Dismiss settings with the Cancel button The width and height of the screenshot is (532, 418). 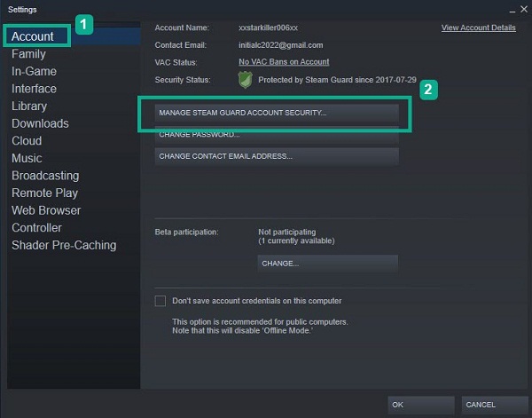pyautogui.click(x=495, y=405)
